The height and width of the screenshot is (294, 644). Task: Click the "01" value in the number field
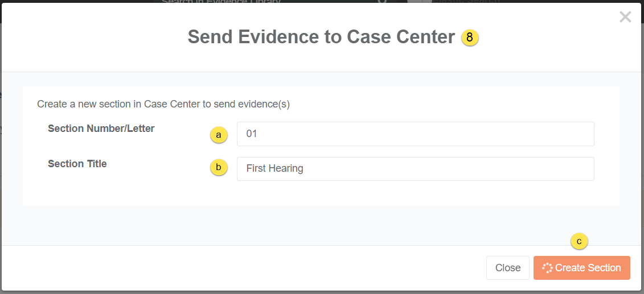252,134
